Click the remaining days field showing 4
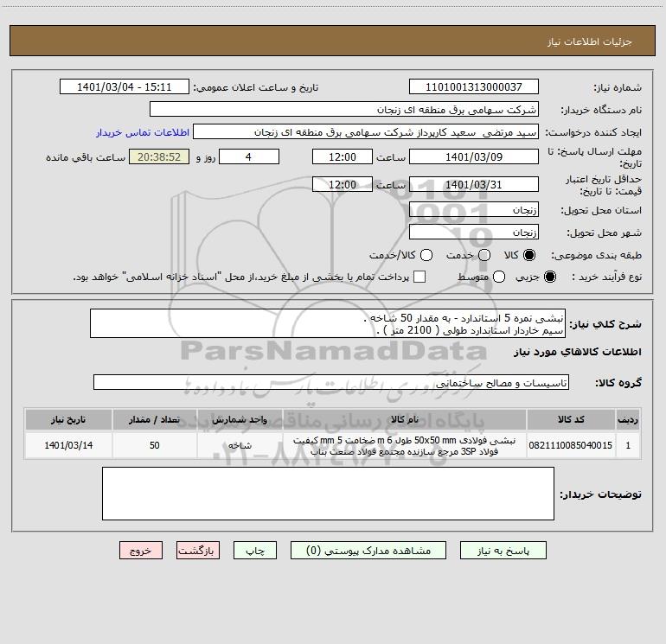Image resolution: width=666 pixels, height=644 pixels. pyautogui.click(x=249, y=156)
